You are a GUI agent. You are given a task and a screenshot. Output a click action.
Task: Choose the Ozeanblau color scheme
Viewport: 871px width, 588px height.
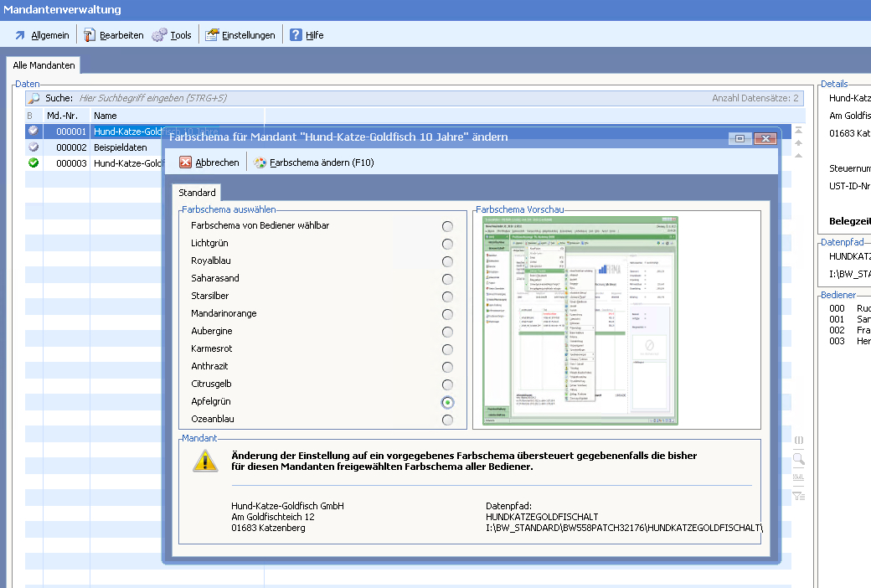pos(447,420)
